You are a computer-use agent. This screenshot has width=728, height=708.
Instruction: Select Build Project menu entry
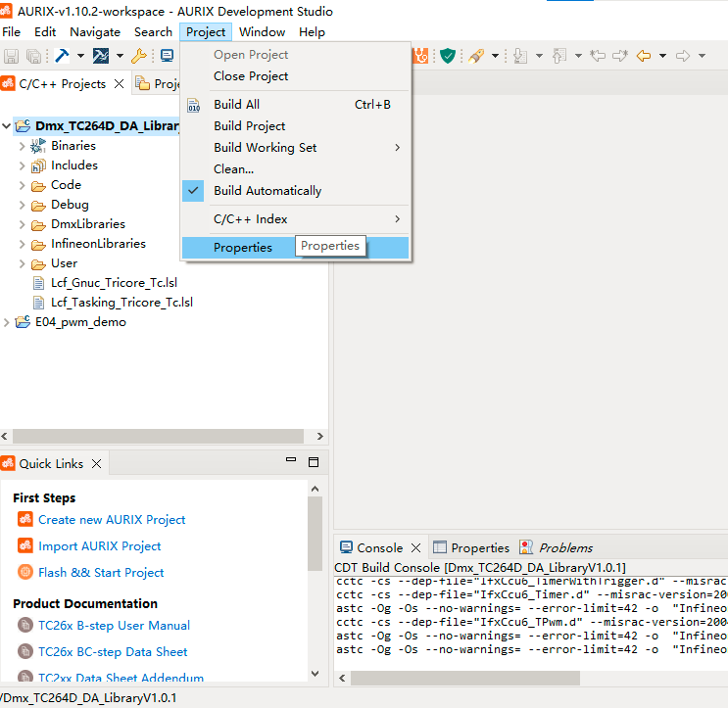coord(295,126)
